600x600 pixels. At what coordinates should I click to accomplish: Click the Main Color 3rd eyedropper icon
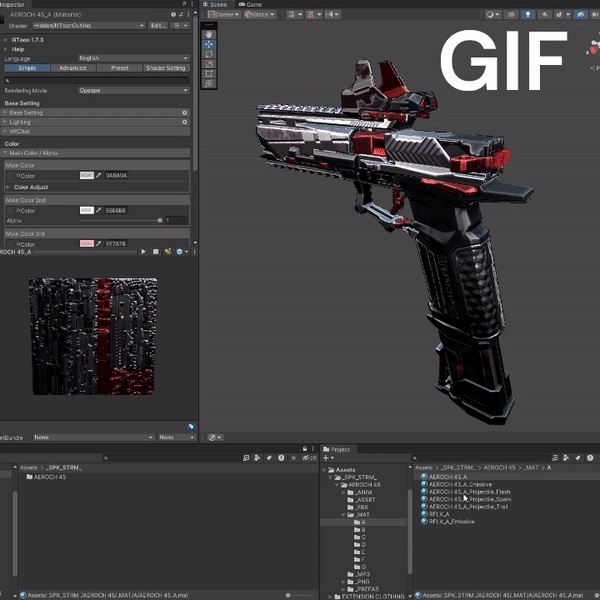tap(98, 243)
